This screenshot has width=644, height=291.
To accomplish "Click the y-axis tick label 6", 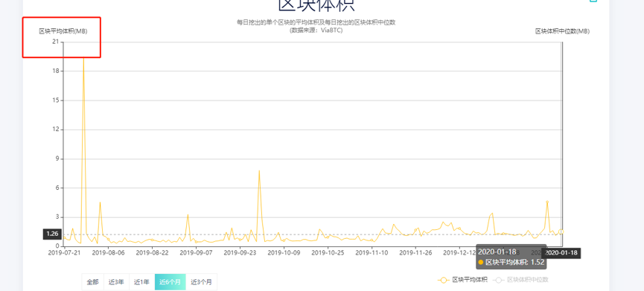I will tap(57, 188).
